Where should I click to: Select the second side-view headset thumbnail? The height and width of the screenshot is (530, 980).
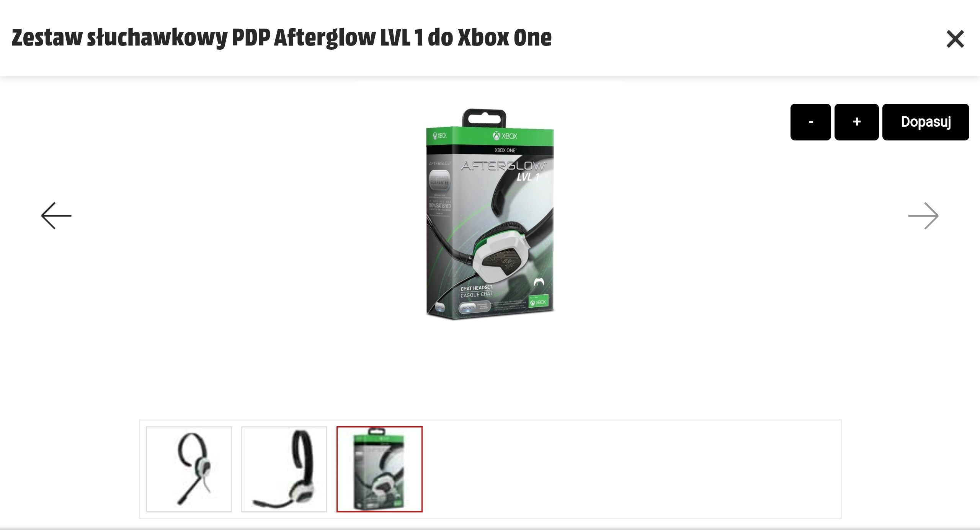click(284, 469)
